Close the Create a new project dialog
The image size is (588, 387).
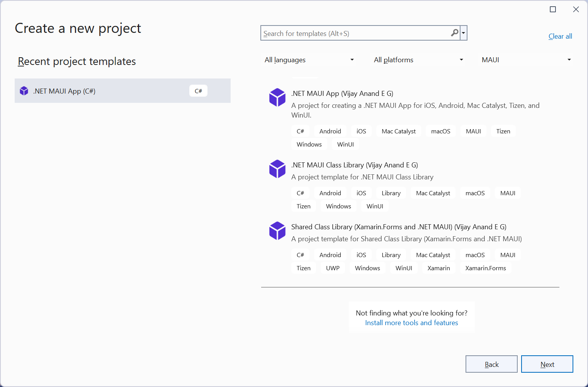pos(576,9)
